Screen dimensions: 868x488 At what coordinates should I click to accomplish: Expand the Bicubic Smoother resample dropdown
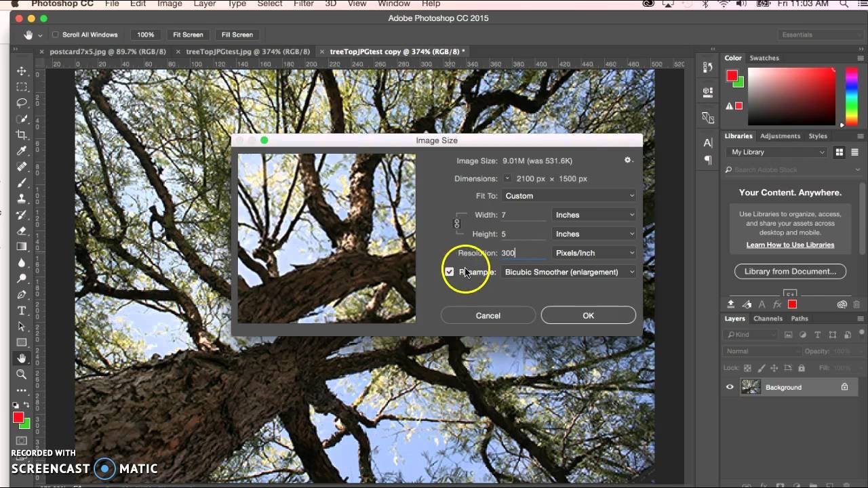coord(569,272)
